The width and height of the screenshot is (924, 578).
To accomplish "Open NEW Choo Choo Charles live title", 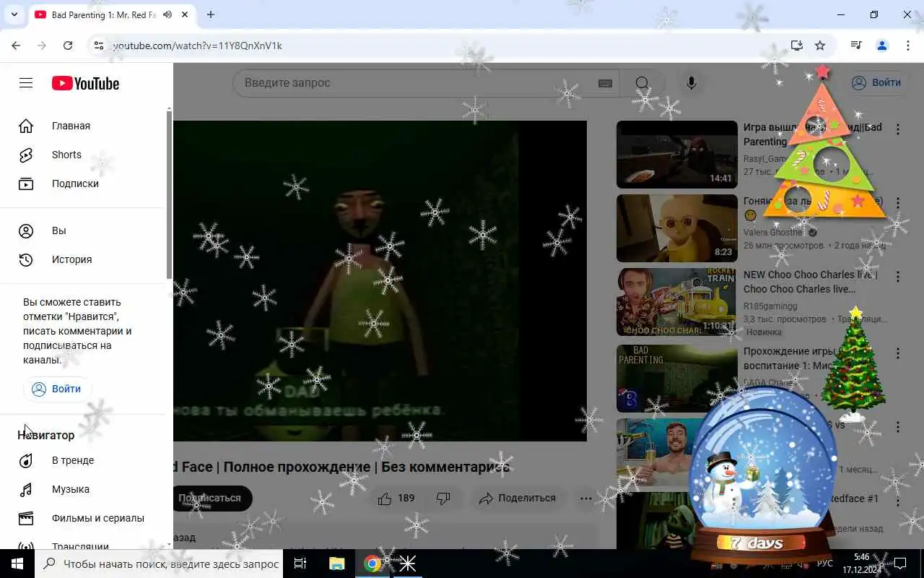I will coord(811,282).
